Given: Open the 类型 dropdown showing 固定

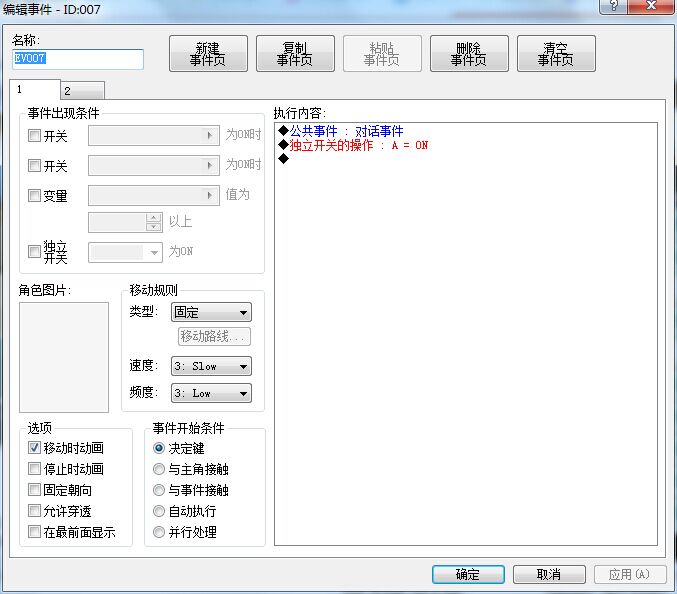Looking at the screenshot, I should click(x=211, y=312).
